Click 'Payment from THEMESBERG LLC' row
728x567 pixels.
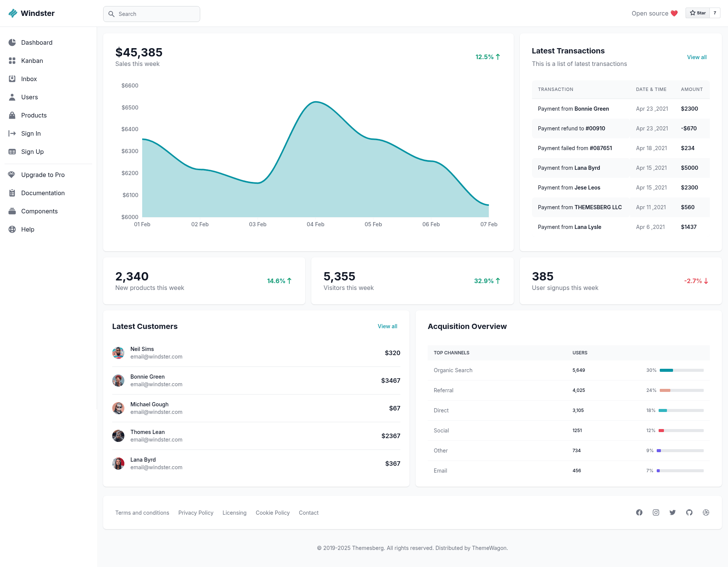(x=621, y=207)
